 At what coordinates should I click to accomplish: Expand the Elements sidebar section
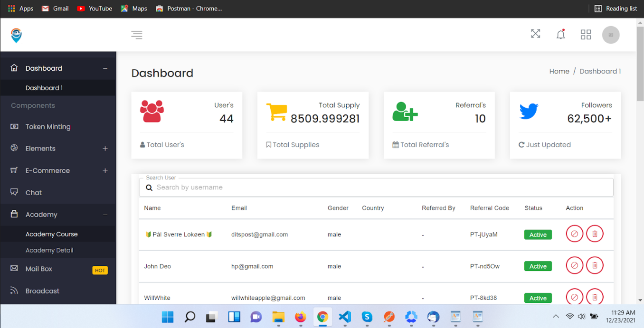[105, 149]
